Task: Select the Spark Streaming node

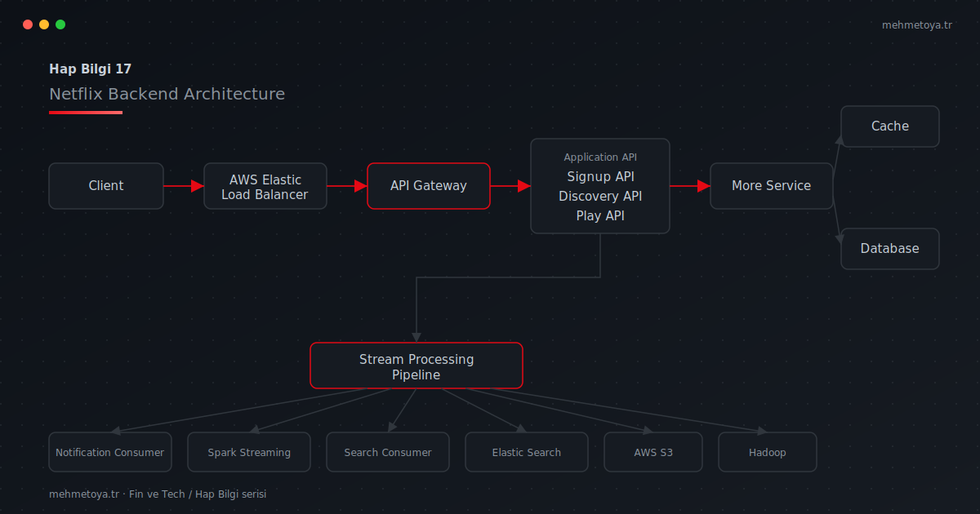Action: pos(249,452)
